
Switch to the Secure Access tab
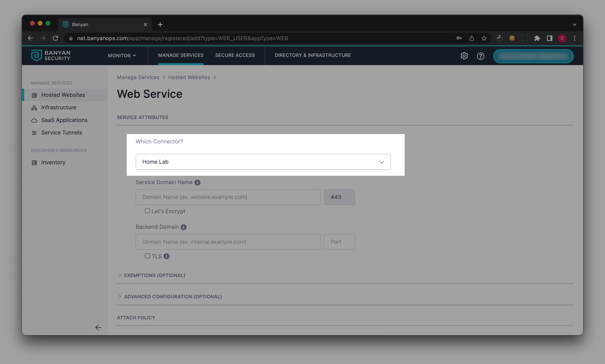coord(235,55)
